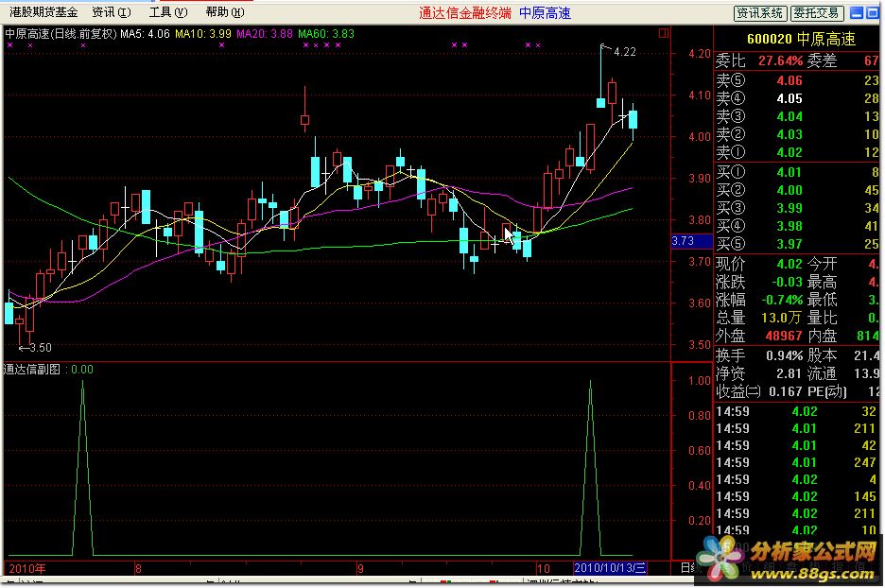
Task: Click the blue restore window button
Action: pyautogui.click(x=872, y=13)
